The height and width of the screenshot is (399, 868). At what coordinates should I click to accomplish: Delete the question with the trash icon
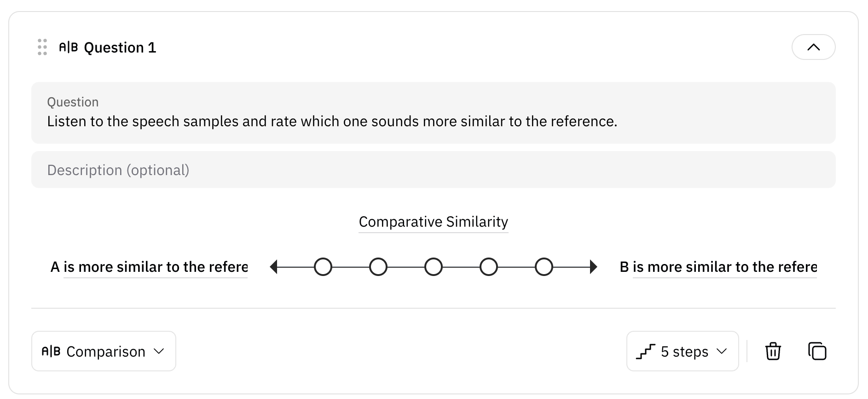pyautogui.click(x=773, y=351)
